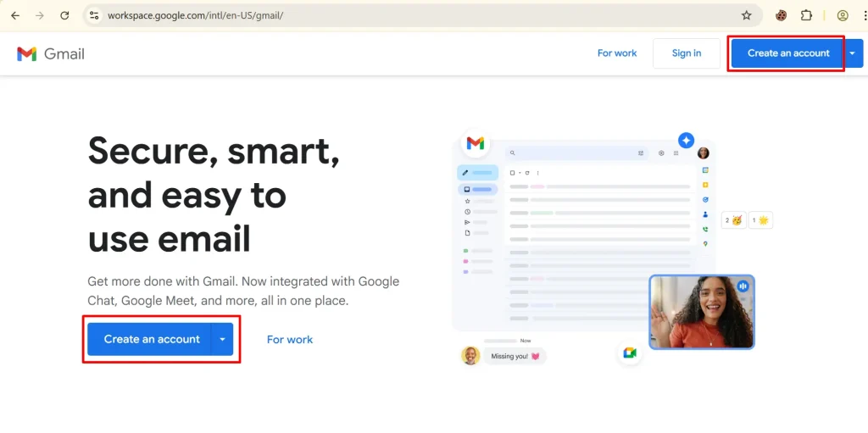This screenshot has width=868, height=433.
Task: Click the Google Meet icon in illustration
Action: [630, 353]
